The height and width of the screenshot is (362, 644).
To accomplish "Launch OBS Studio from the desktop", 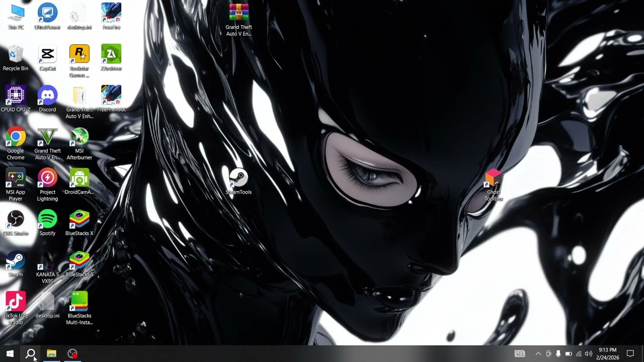I will tap(16, 223).
